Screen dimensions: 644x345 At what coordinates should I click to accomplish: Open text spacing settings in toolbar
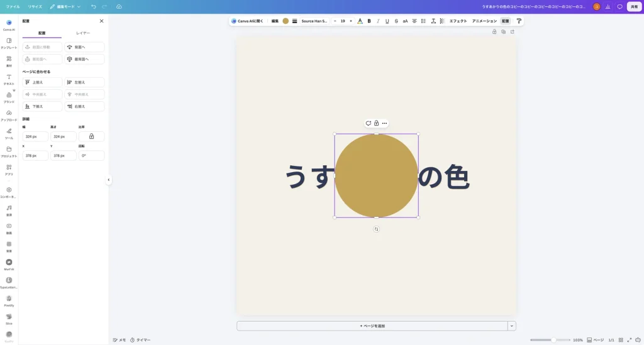[x=433, y=21]
